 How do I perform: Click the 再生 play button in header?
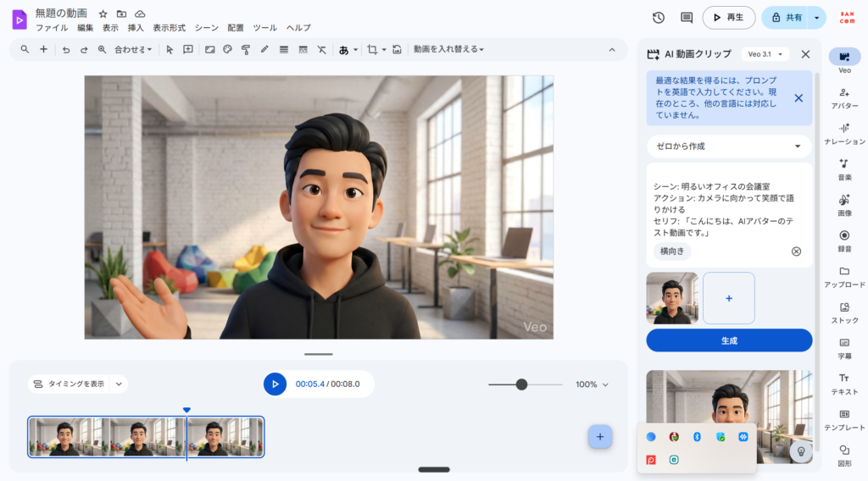point(728,18)
